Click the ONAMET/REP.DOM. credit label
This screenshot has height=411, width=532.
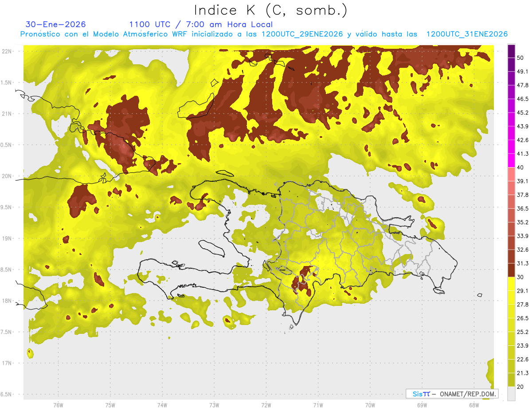[468, 394]
